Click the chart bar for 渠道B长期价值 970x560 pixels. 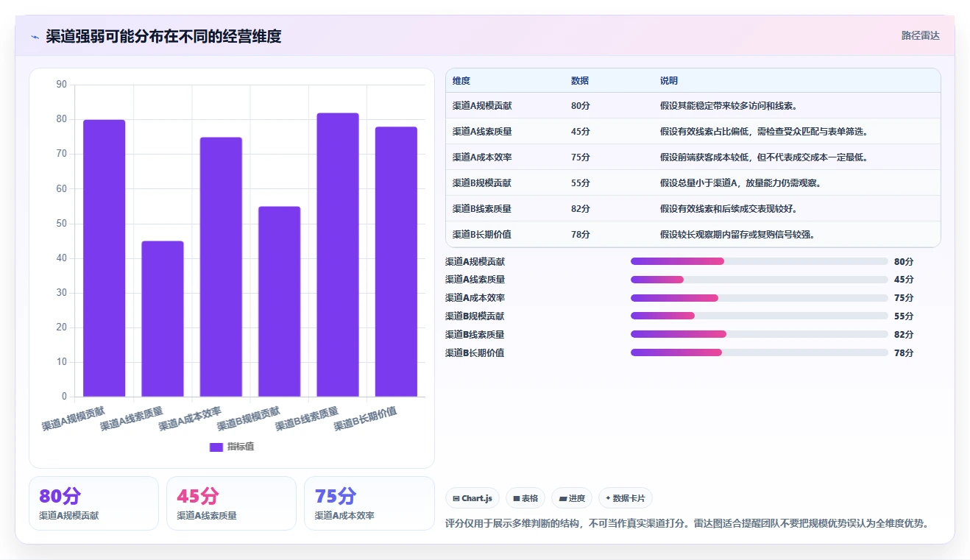(x=396, y=262)
